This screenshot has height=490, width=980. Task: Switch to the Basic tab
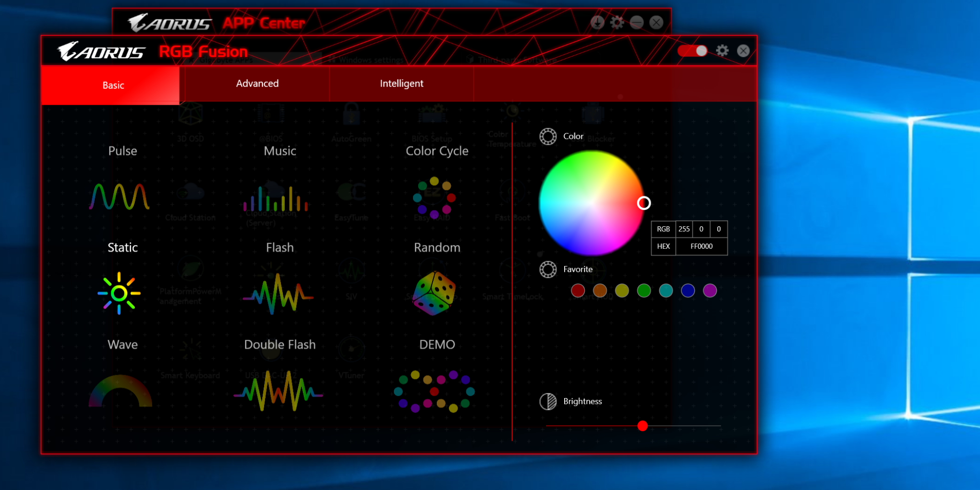111,85
